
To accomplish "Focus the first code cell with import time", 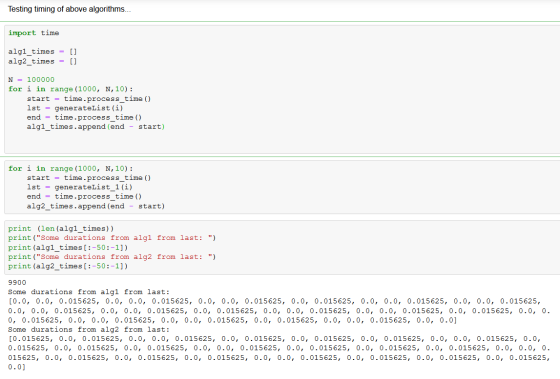I will [282, 89].
